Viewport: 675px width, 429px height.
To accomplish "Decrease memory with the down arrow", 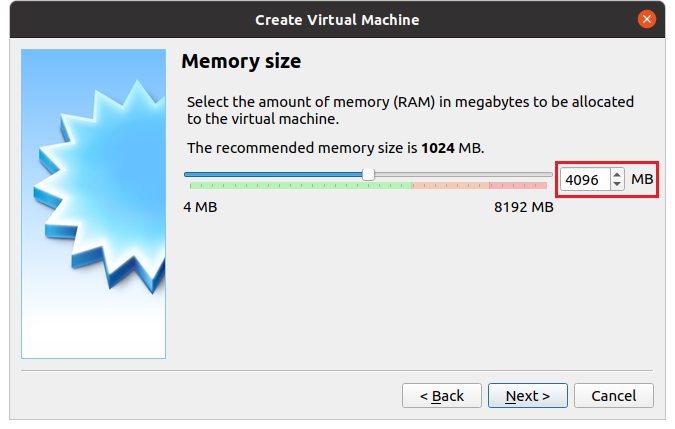I will [x=617, y=185].
